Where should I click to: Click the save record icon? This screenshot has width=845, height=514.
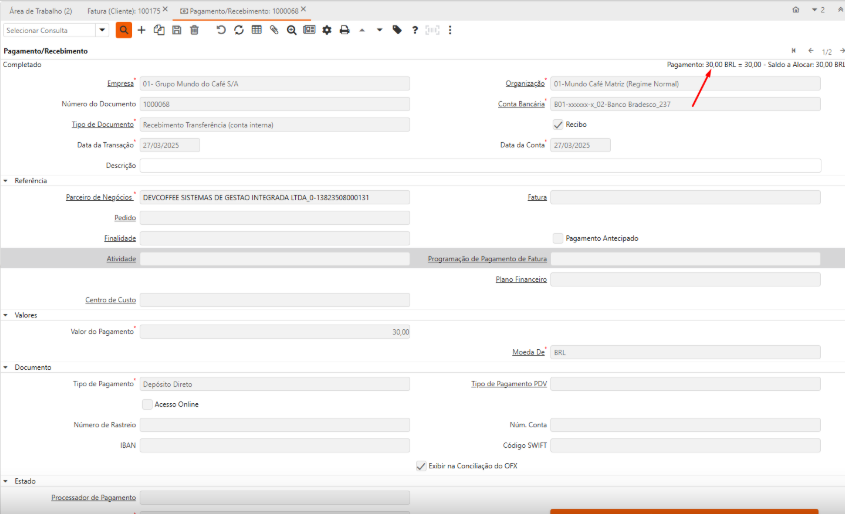coord(177,30)
